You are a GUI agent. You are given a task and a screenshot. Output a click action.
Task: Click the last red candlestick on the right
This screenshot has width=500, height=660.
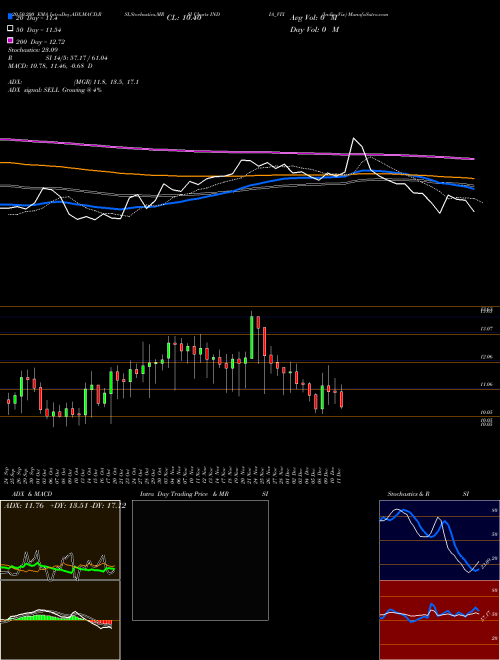coord(341,399)
